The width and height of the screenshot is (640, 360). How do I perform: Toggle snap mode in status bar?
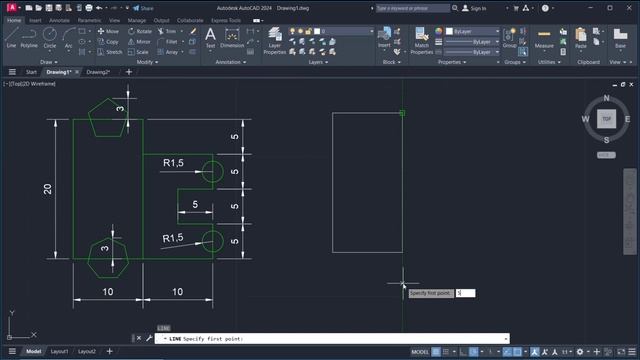[446, 351]
